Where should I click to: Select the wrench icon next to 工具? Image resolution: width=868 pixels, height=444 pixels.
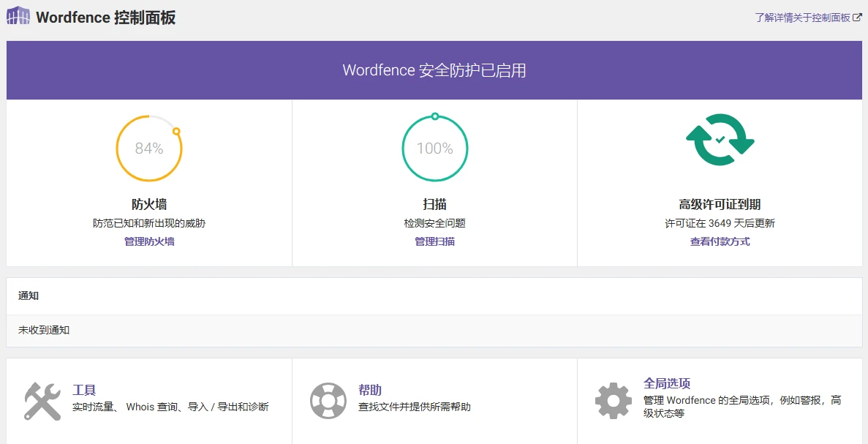[42, 399]
